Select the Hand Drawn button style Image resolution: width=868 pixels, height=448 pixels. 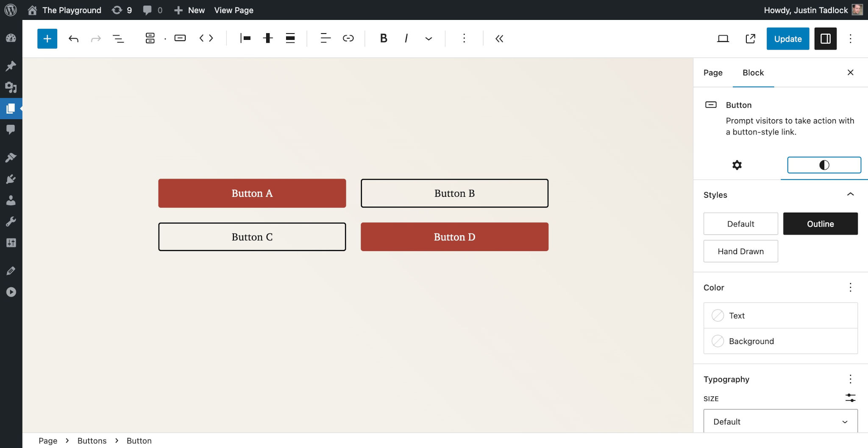[740, 251]
